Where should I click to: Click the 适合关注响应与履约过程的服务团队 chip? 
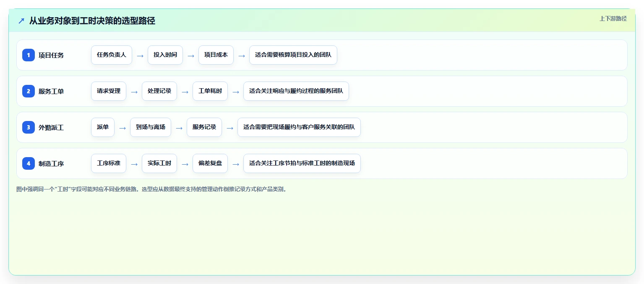pyautogui.click(x=296, y=91)
